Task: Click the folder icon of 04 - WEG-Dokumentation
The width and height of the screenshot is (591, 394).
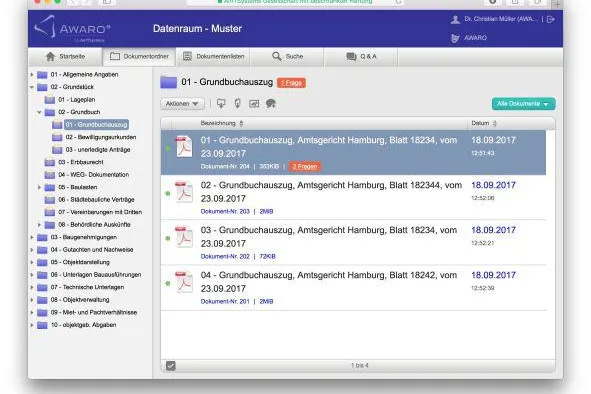Action: [x=50, y=175]
